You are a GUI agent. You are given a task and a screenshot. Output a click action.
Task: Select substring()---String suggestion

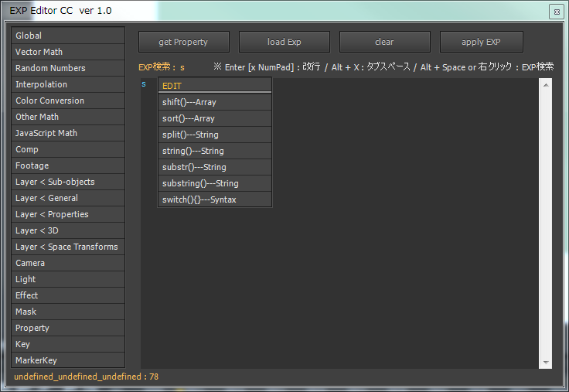point(215,184)
